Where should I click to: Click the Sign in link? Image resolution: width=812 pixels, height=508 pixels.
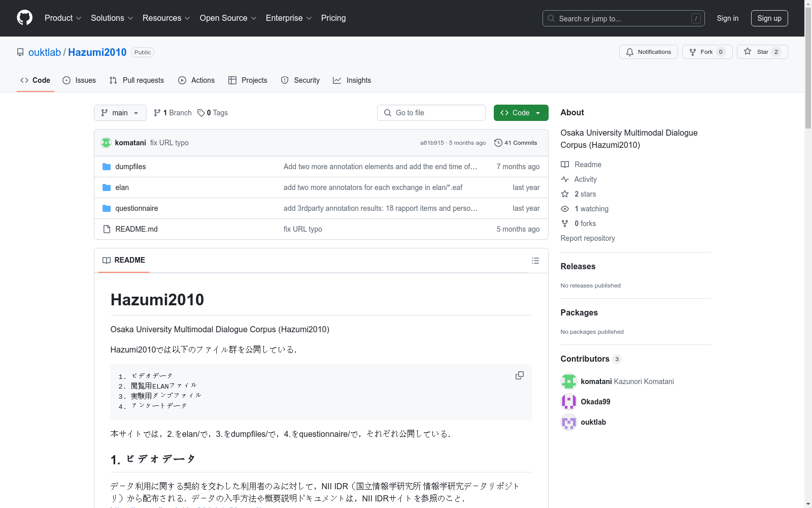point(728,18)
